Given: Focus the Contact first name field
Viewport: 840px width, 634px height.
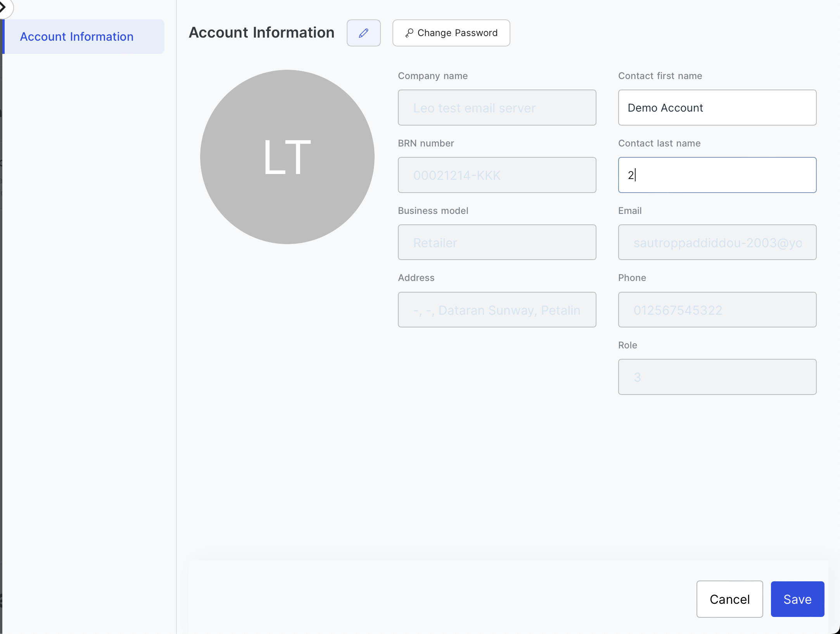Looking at the screenshot, I should click(x=717, y=108).
